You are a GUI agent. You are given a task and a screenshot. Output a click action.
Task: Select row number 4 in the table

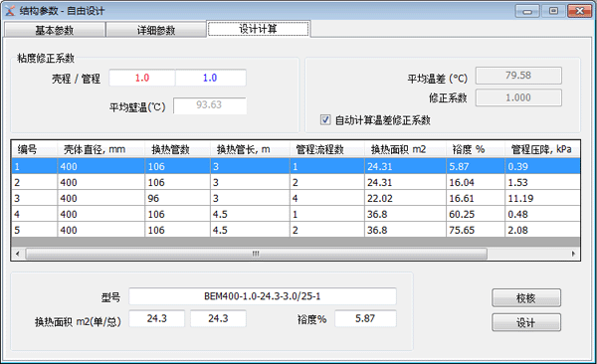(x=296, y=214)
